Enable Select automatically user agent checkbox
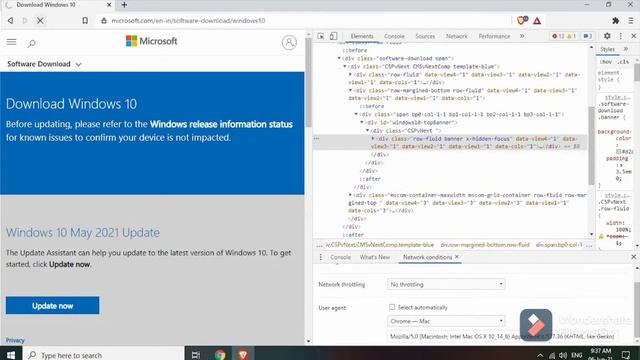This screenshot has height=360, width=640. point(392,307)
